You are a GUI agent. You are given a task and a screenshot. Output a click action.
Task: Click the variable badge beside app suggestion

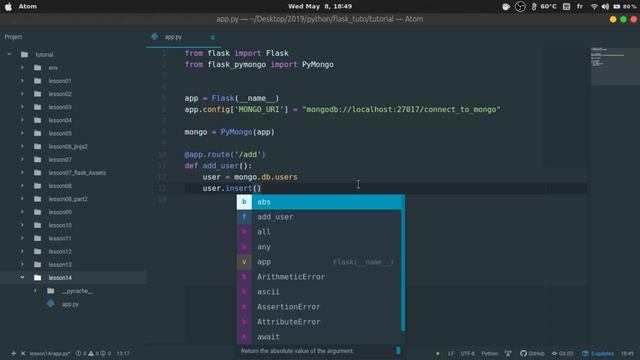click(x=244, y=262)
